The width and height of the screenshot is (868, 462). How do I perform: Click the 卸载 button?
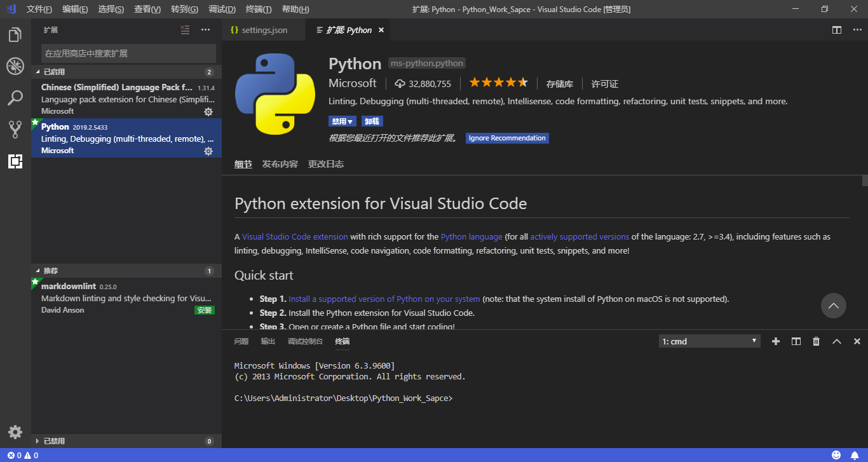(372, 121)
